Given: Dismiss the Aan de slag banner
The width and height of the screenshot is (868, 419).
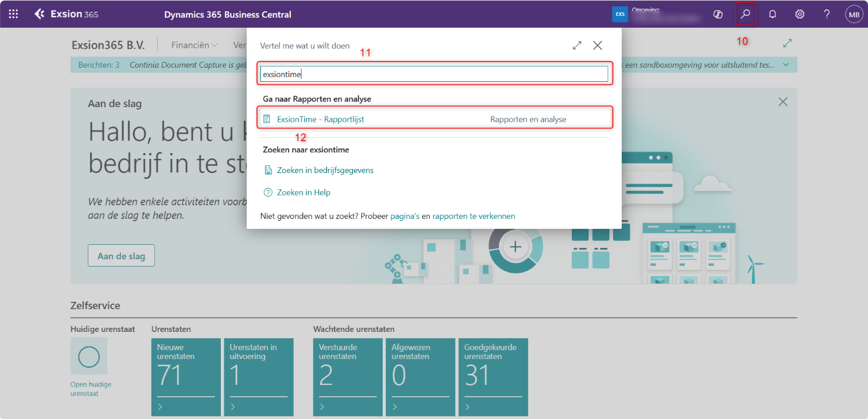Looking at the screenshot, I should click(783, 102).
